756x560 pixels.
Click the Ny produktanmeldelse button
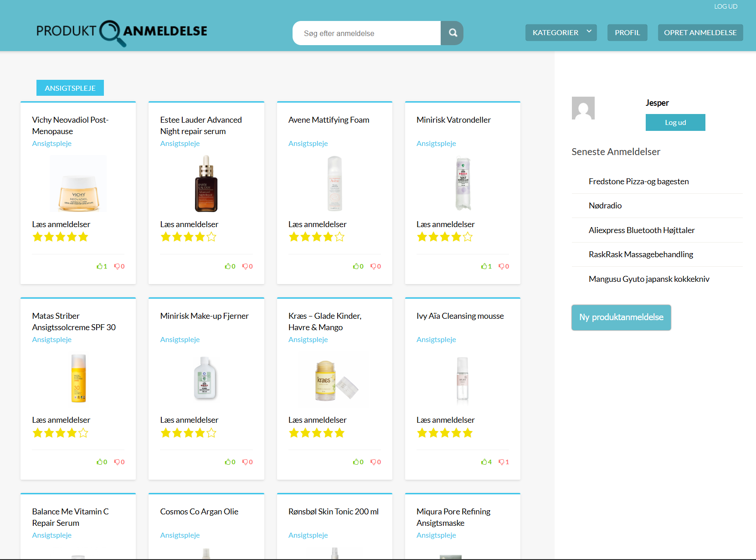[621, 317]
